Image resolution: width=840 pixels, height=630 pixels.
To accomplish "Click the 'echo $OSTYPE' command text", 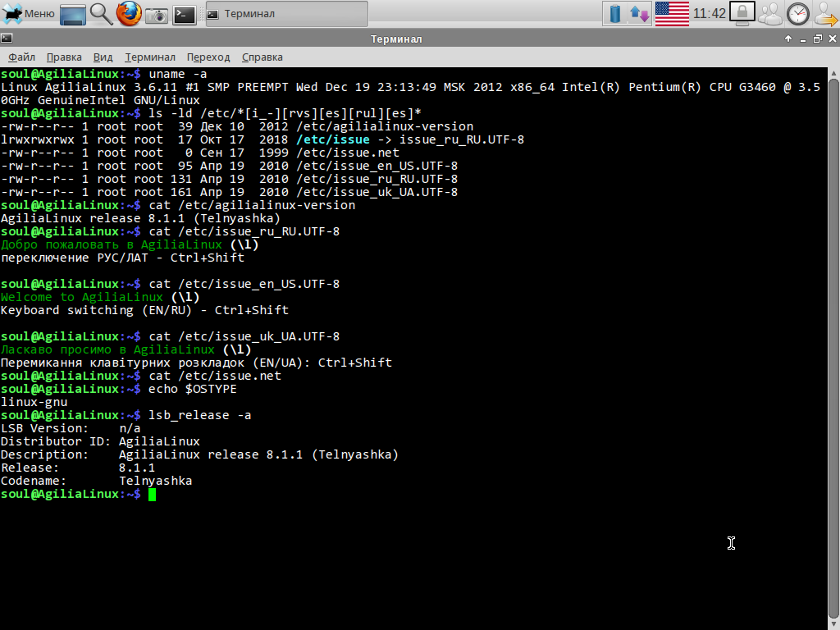I will [192, 389].
